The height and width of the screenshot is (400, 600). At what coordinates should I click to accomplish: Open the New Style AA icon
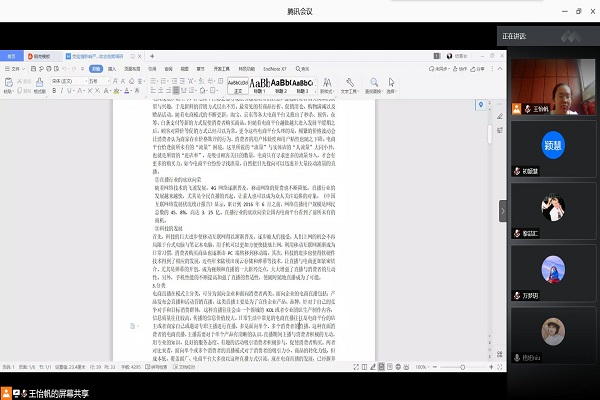(x=327, y=85)
